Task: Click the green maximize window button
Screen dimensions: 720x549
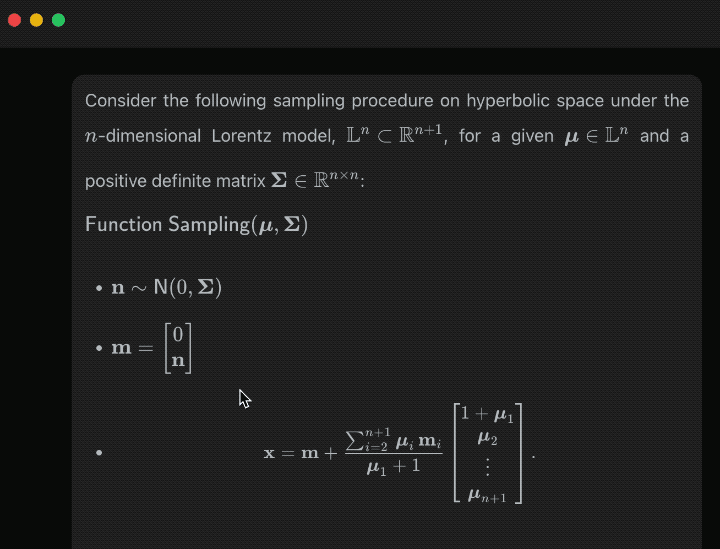Action: tap(58, 20)
